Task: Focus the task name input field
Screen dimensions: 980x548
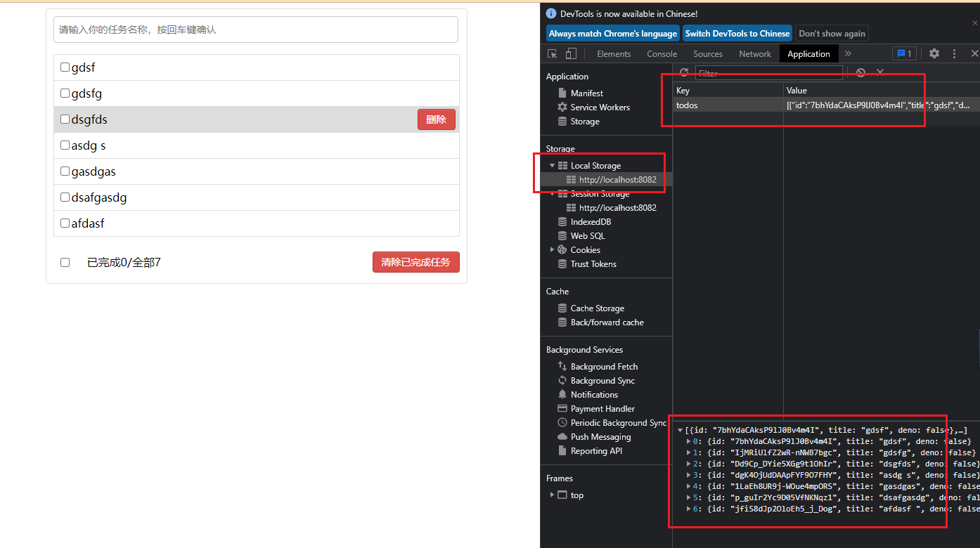Action: click(x=256, y=30)
